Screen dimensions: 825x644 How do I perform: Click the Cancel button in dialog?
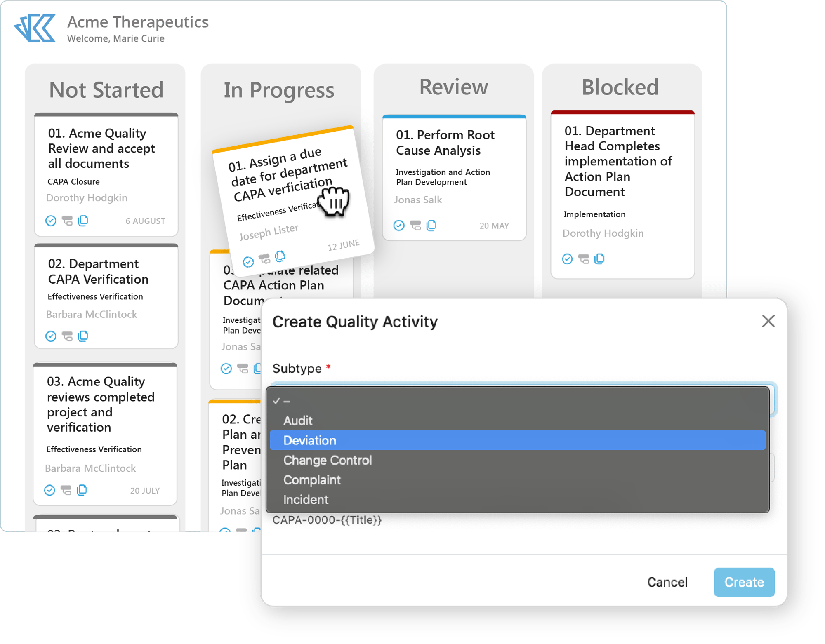point(668,582)
